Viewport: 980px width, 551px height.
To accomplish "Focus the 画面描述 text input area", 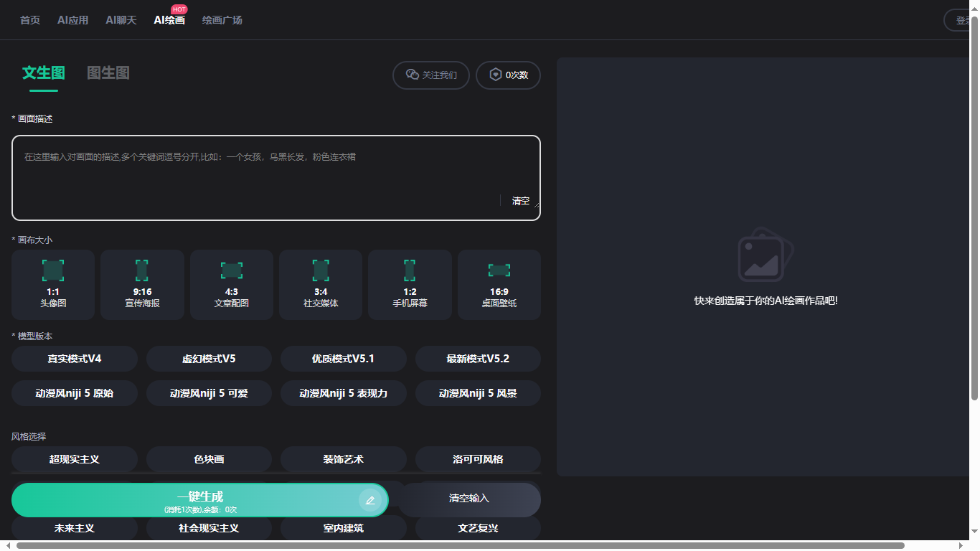I will 276,178.
